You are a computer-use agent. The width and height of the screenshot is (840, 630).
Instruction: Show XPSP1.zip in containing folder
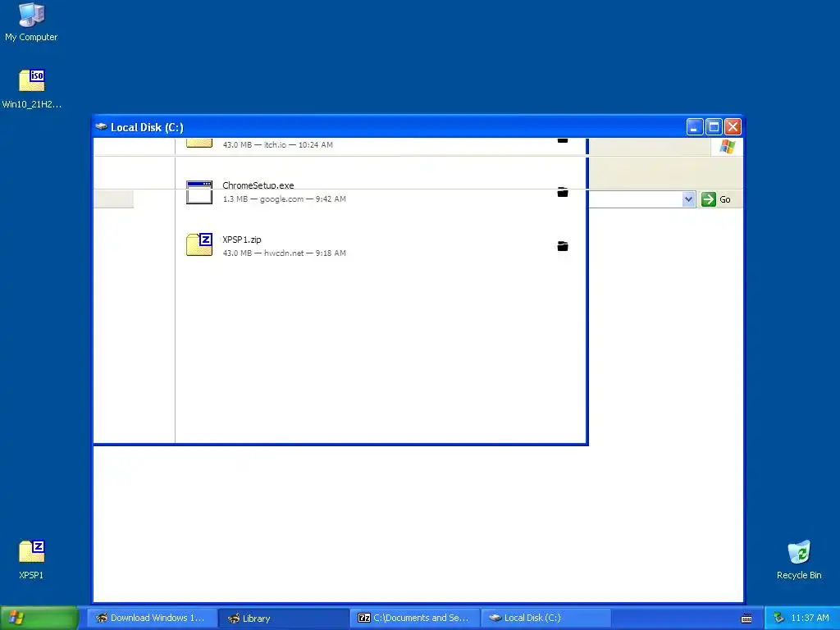tap(563, 246)
